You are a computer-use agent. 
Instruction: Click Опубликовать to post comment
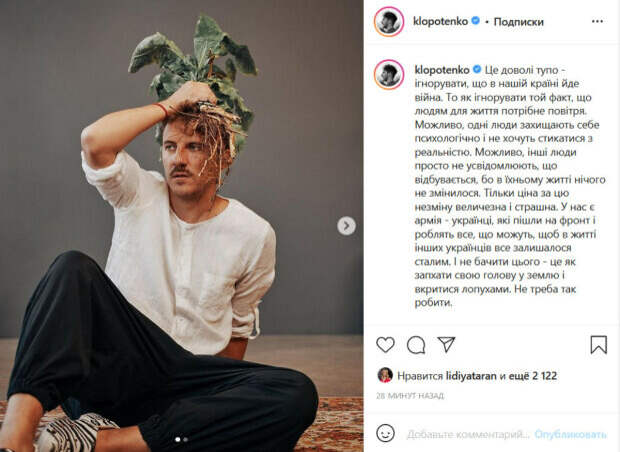[x=570, y=434]
